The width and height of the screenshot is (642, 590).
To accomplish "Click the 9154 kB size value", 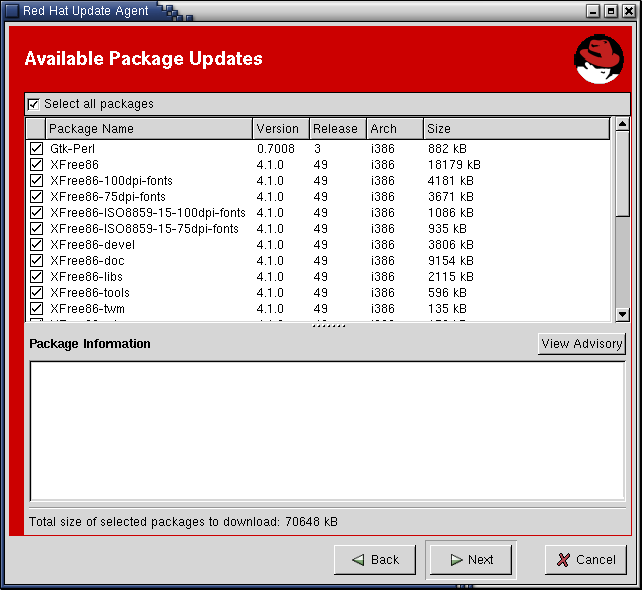I will tap(451, 260).
